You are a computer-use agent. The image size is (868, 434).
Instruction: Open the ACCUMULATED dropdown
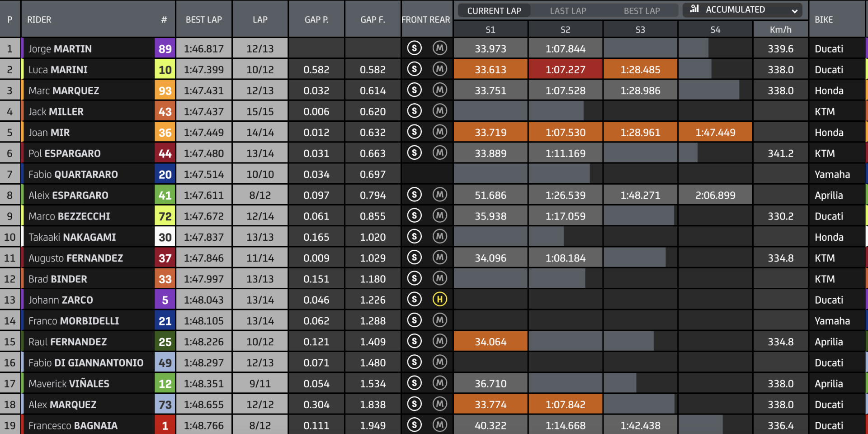pos(742,10)
